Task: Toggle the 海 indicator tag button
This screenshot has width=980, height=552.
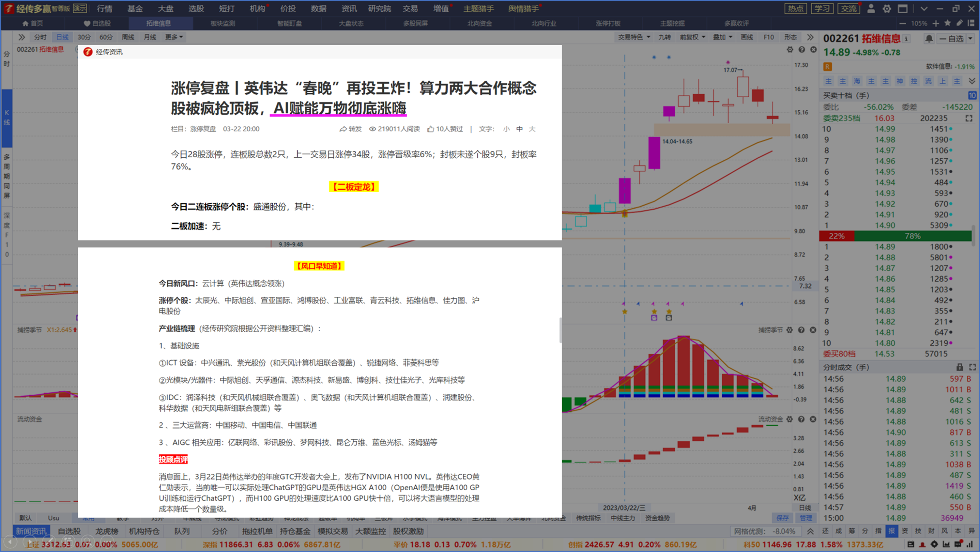Action: [857, 81]
